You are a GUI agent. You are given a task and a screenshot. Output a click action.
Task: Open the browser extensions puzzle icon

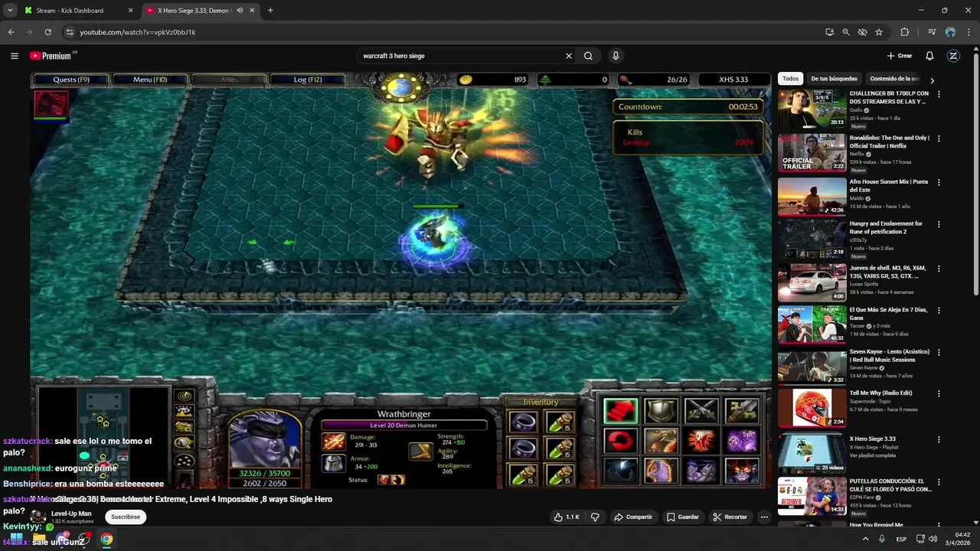coord(905,32)
